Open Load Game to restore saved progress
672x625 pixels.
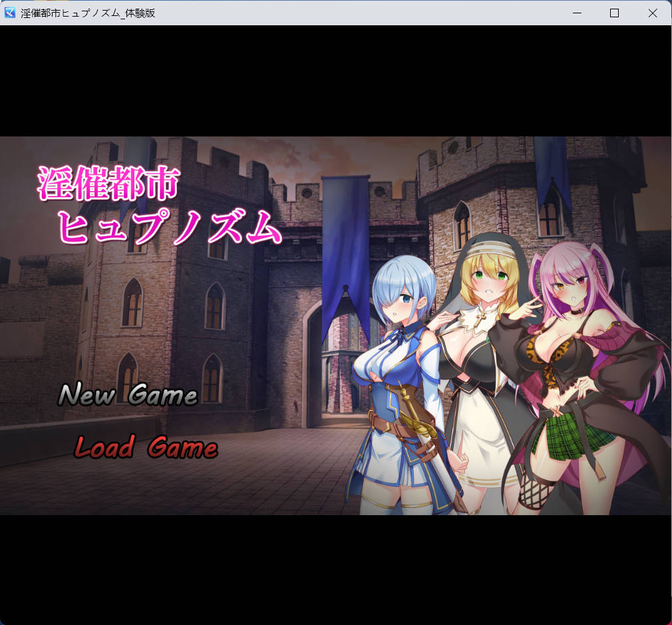point(146,447)
